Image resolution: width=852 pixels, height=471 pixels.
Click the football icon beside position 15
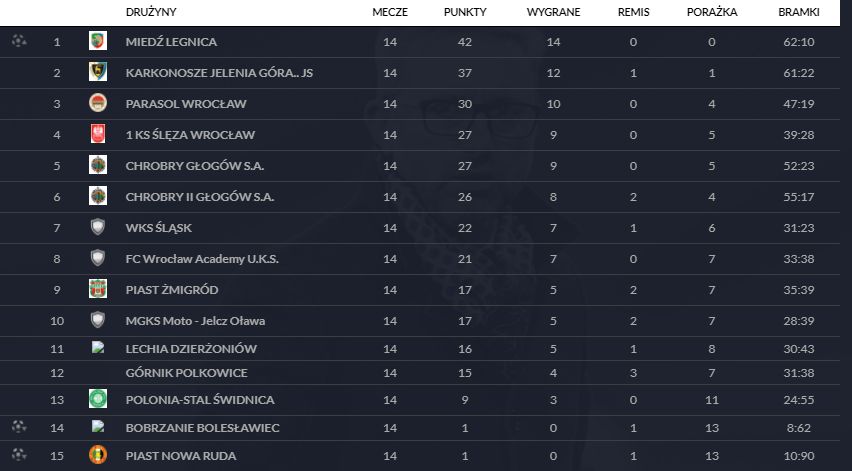click(19, 454)
